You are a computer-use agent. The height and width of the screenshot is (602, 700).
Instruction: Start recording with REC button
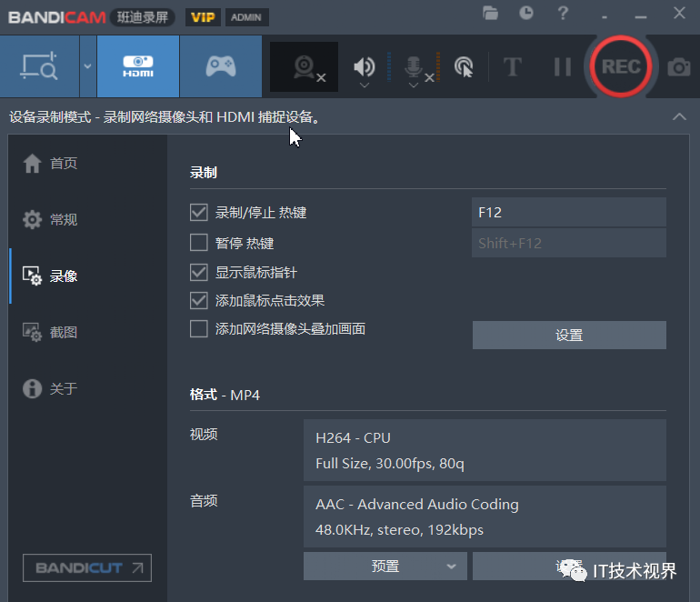pyautogui.click(x=621, y=66)
